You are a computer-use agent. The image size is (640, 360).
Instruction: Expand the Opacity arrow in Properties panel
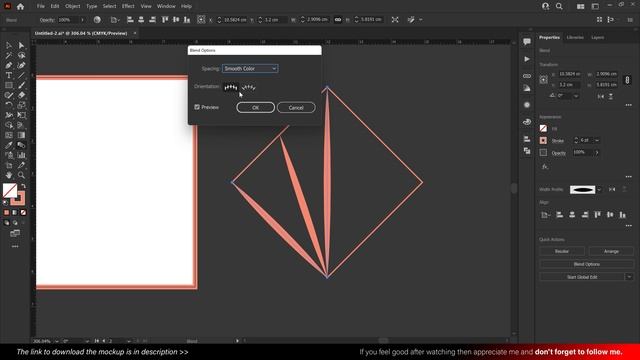(597, 152)
